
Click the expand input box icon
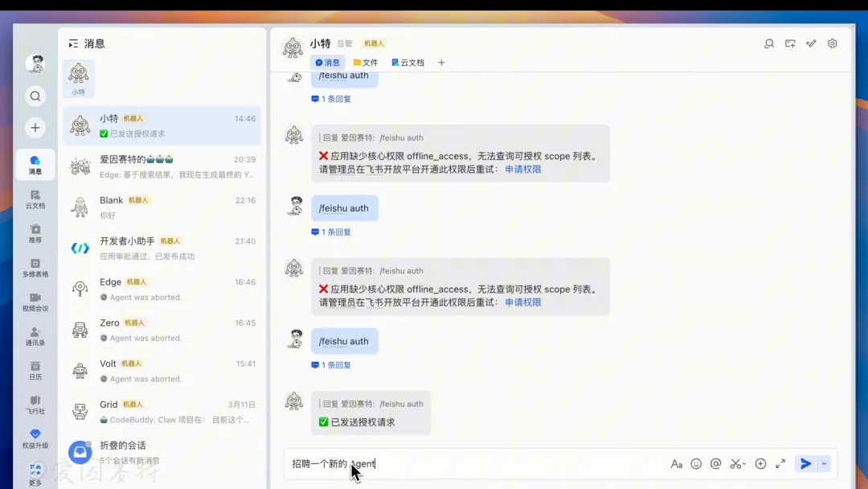point(780,464)
